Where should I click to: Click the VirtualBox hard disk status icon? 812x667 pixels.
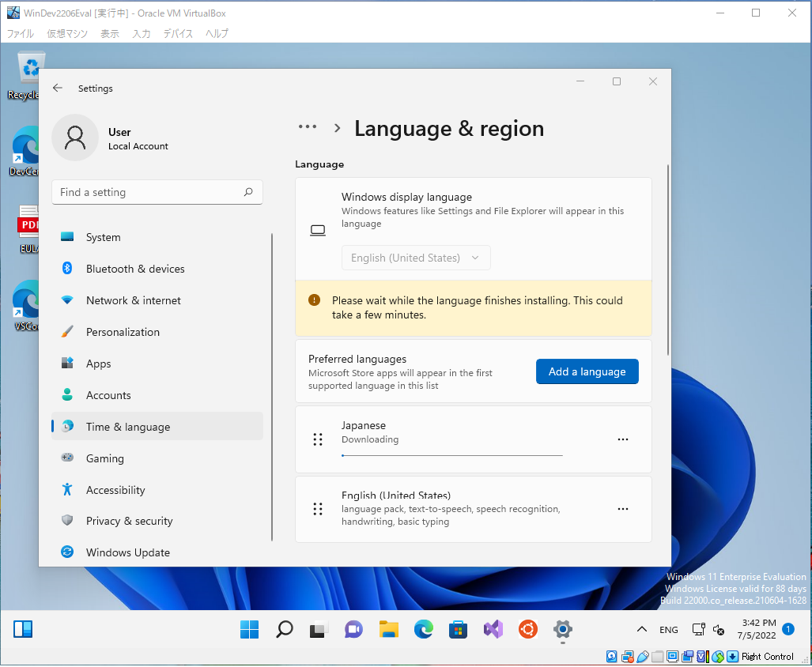tap(612, 657)
